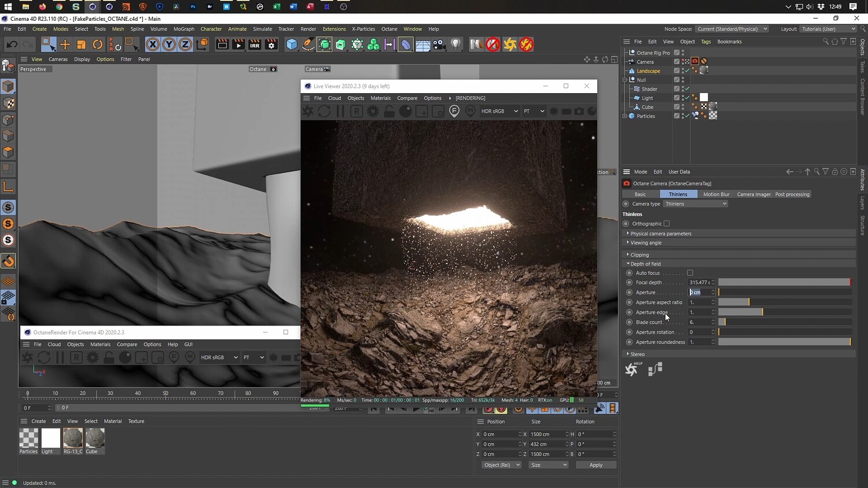
Task: Switch to the Camera Imager tab
Action: [x=753, y=194]
